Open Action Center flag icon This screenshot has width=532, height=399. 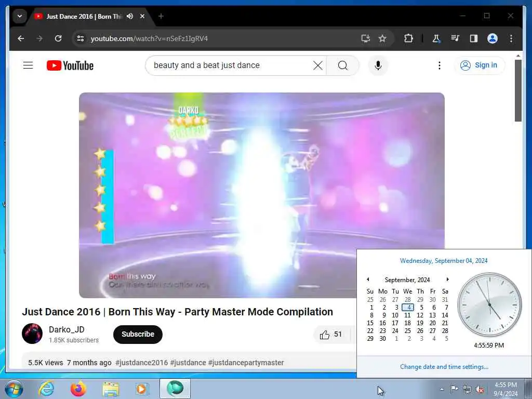454,389
